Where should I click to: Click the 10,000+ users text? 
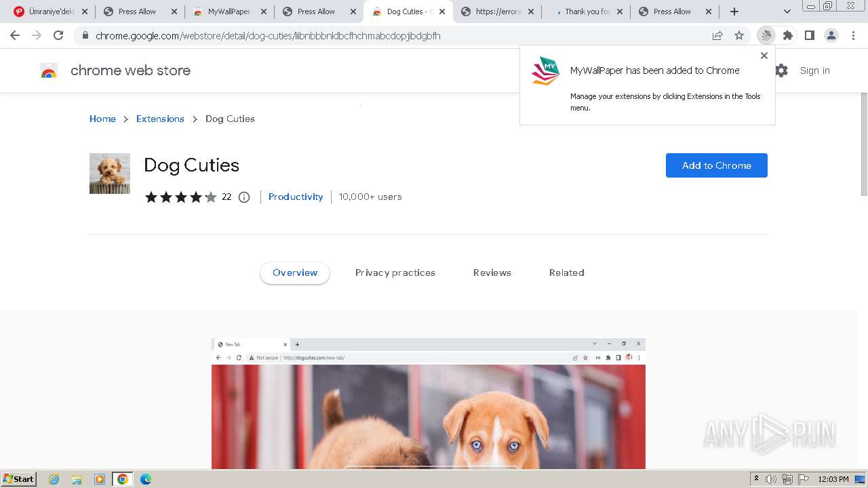point(370,197)
